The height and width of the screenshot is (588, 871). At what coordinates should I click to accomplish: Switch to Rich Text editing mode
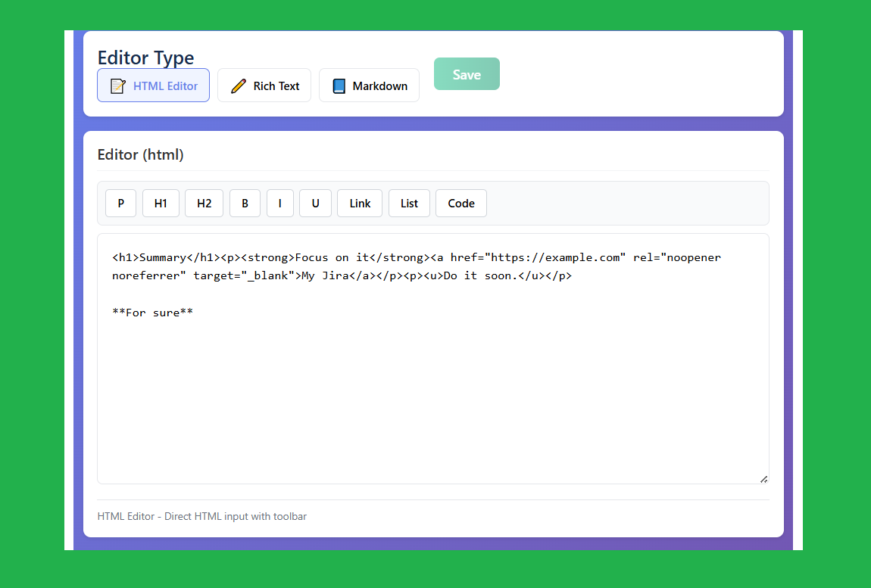click(264, 86)
